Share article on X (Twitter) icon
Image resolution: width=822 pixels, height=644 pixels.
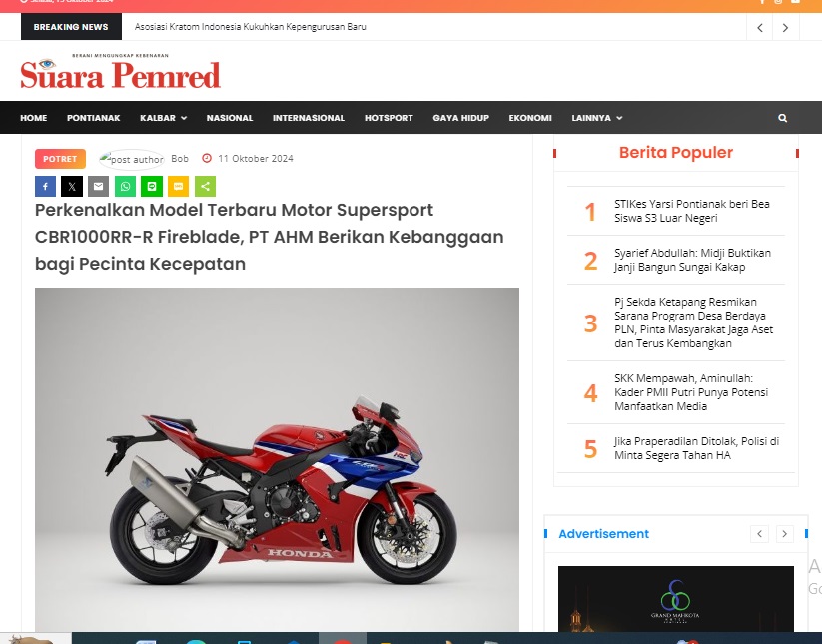pos(72,186)
